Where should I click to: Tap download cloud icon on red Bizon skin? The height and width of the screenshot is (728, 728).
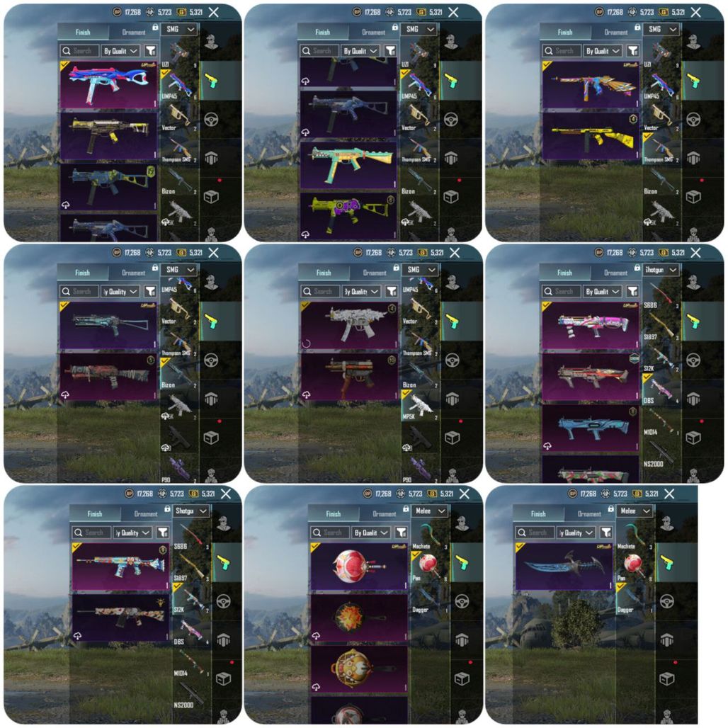point(65,394)
